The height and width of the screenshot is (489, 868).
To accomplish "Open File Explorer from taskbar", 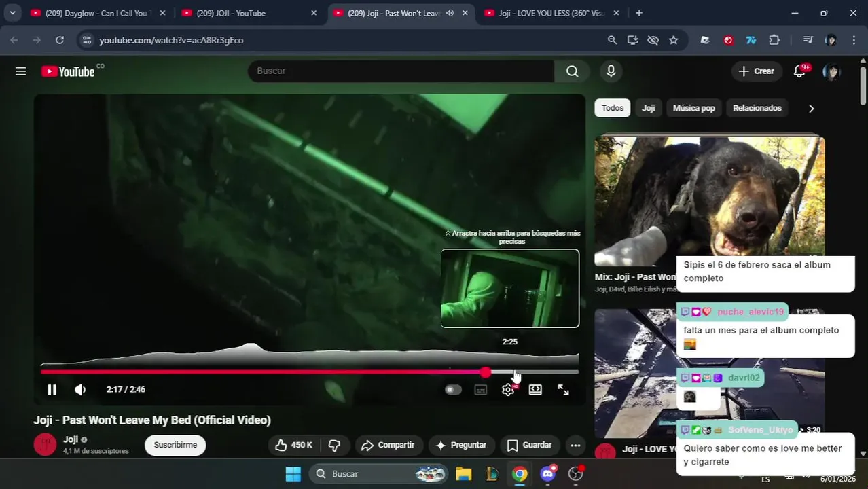I will 463,473.
